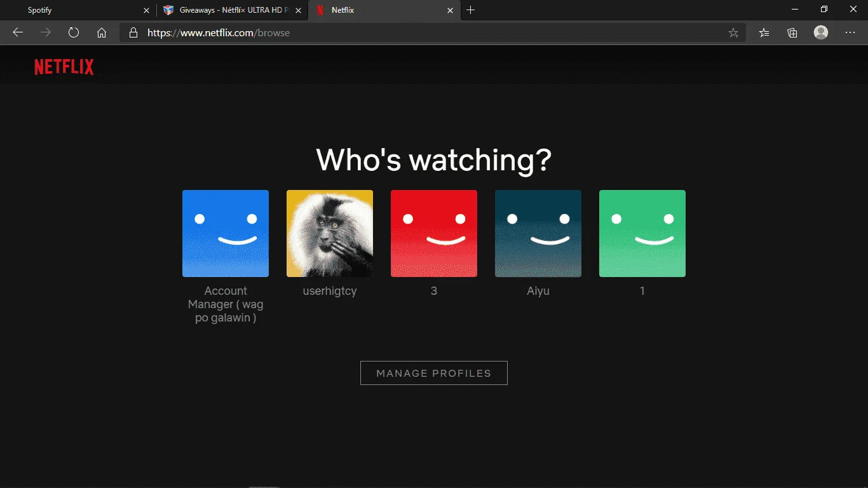Choose the green profile avatar named 1
Screen dimensions: 868x488
coord(642,233)
